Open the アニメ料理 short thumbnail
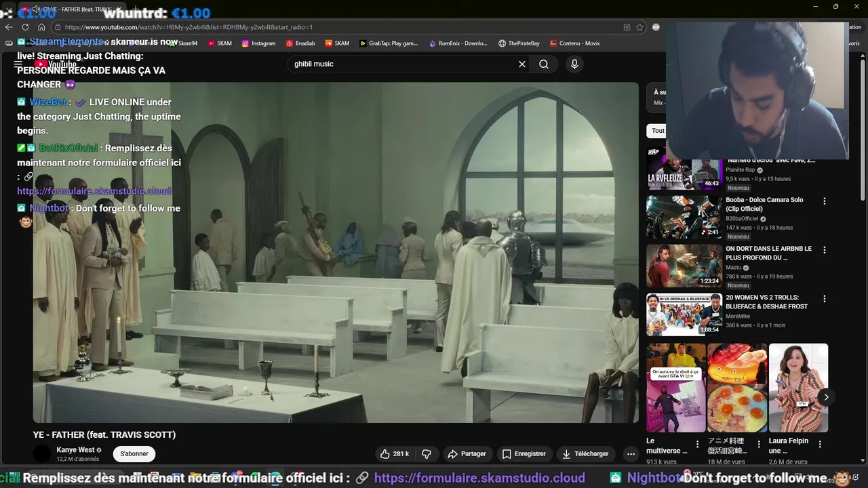 tap(737, 388)
